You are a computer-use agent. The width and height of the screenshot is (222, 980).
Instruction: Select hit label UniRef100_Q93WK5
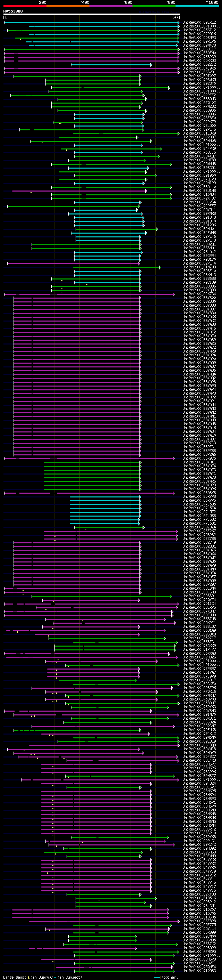pyautogui.click(x=199, y=80)
